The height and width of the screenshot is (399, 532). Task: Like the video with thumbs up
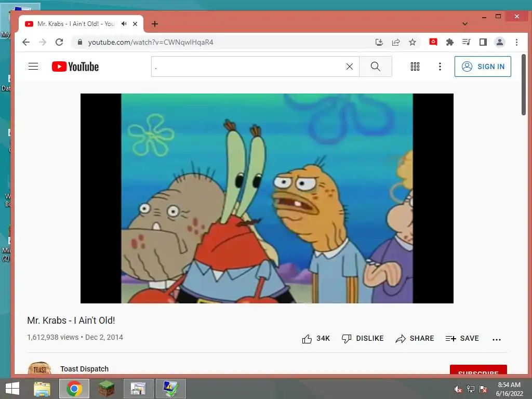pyautogui.click(x=315, y=339)
